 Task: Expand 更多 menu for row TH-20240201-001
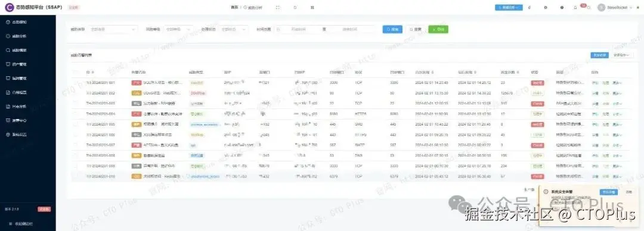(x=617, y=83)
